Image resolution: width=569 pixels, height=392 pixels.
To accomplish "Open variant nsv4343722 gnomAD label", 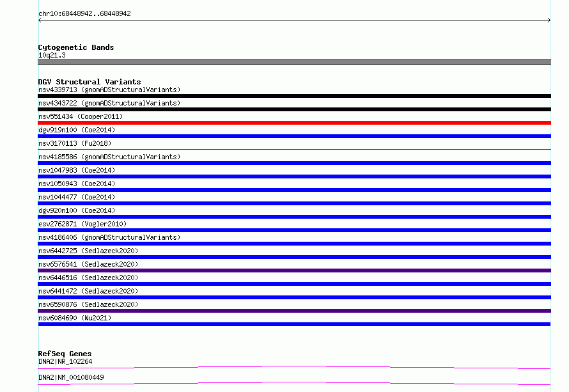I will point(109,103).
